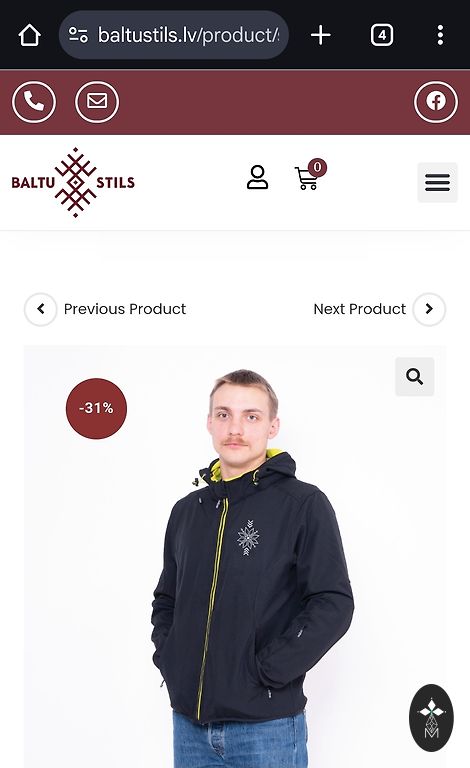Open the shopping cart
Viewport: 470px width, 768px height.
pyautogui.click(x=310, y=175)
